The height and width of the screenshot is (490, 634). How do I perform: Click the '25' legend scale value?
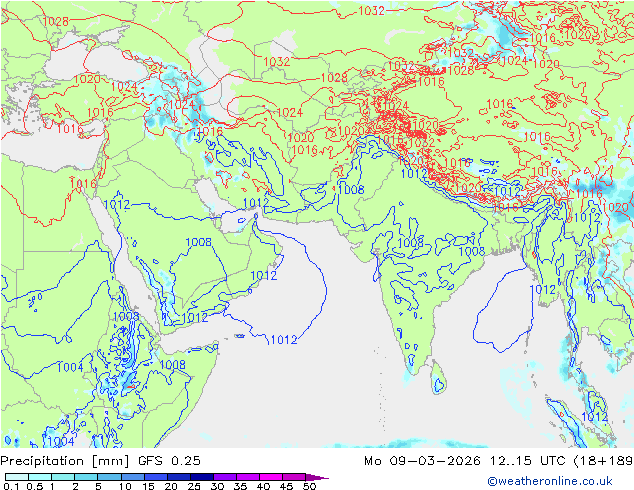click(194, 486)
